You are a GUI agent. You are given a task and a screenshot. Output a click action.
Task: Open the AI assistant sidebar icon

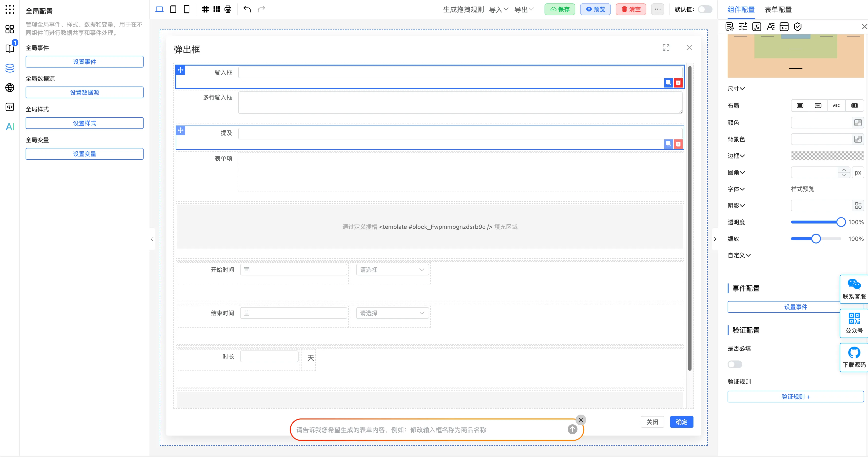pyautogui.click(x=10, y=127)
